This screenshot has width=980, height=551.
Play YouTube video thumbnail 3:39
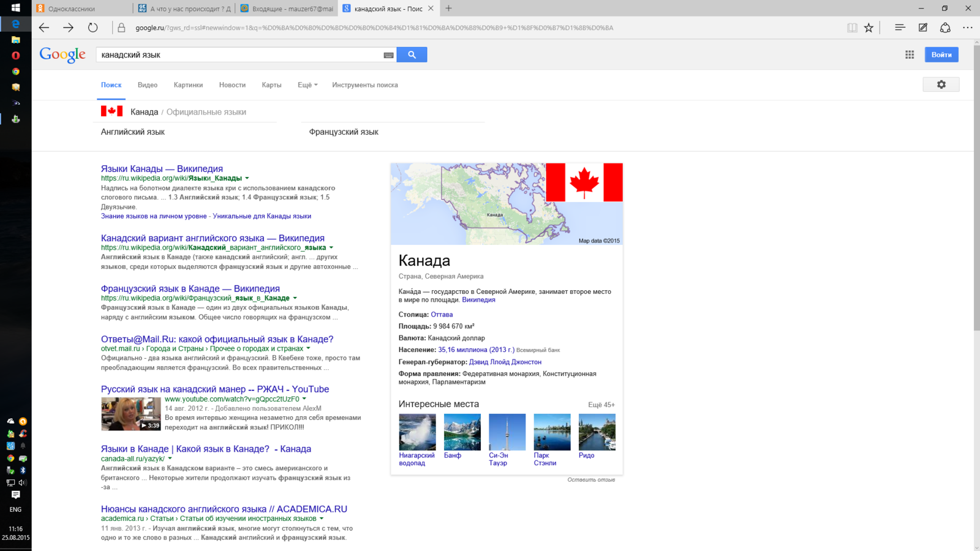131,414
